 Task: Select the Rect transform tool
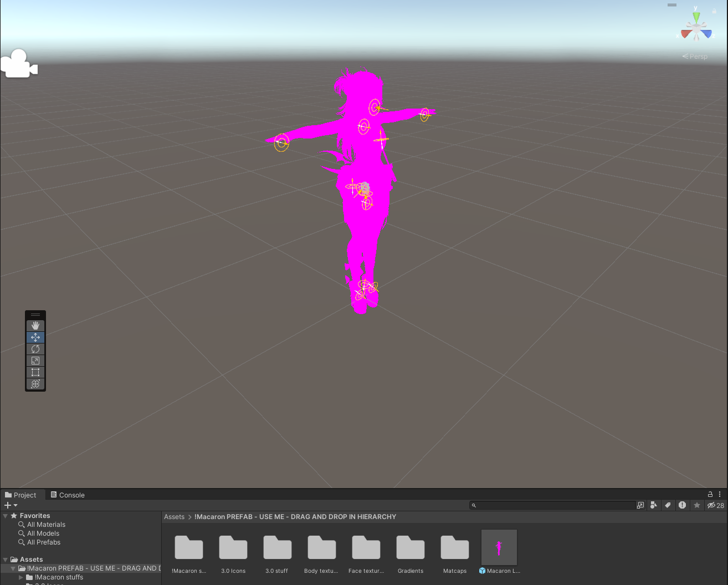[35, 372]
